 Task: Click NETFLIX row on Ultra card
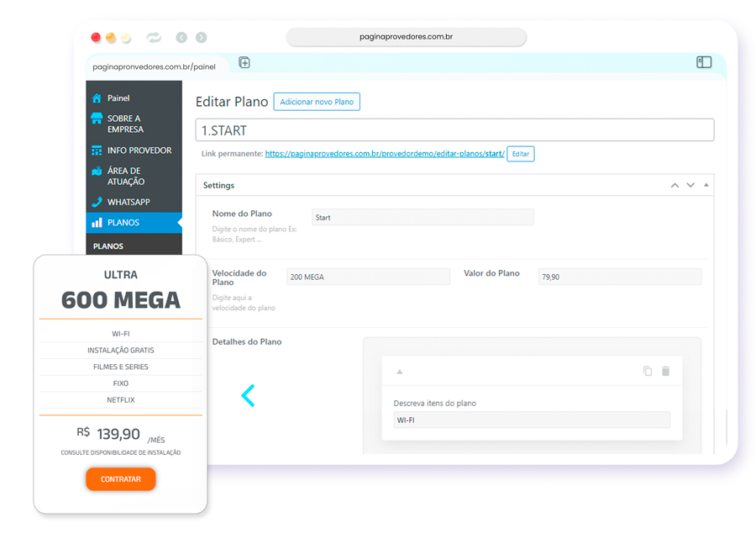pos(120,400)
